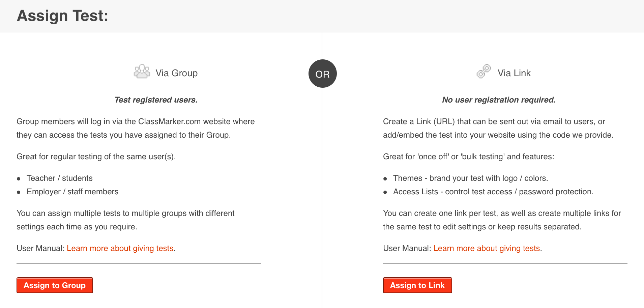The image size is (644, 308).
Task: Click the 'Great for regular testing' line
Action: 96,157
